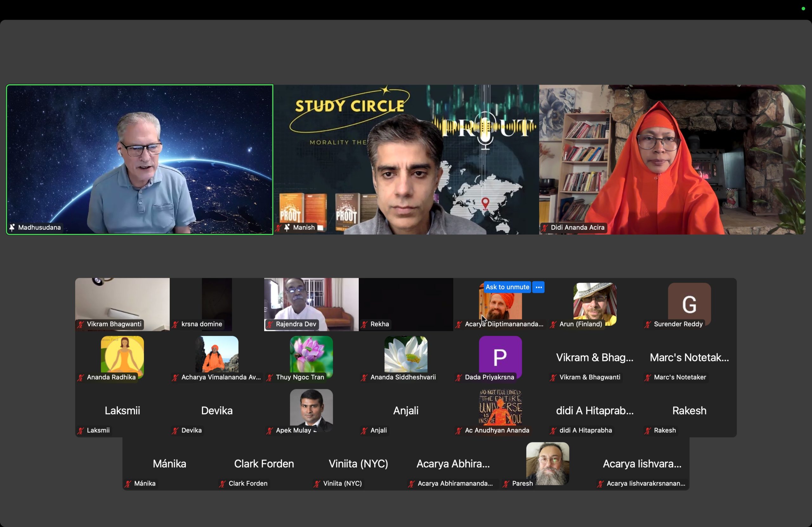Screen dimensions: 812x527
Task: Click green camera indicator dot in menu bar
Action: [803, 9]
